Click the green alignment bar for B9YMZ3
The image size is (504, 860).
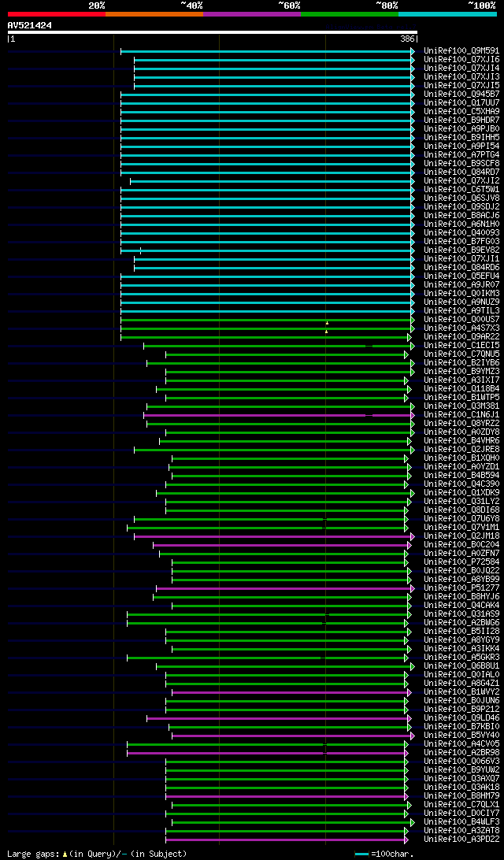[x=290, y=372]
